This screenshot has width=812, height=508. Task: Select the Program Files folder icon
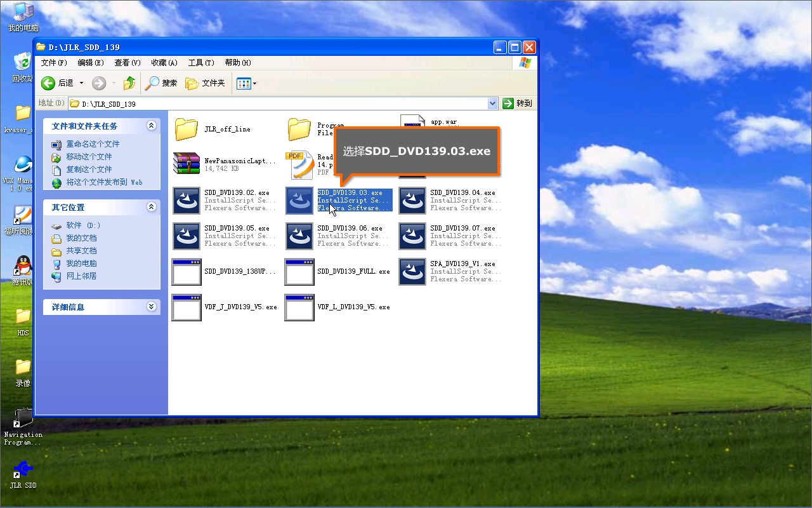[x=299, y=129]
